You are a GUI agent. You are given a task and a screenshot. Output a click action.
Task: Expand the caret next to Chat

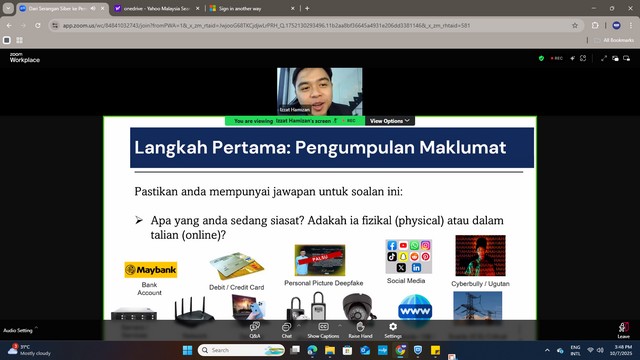(x=298, y=326)
